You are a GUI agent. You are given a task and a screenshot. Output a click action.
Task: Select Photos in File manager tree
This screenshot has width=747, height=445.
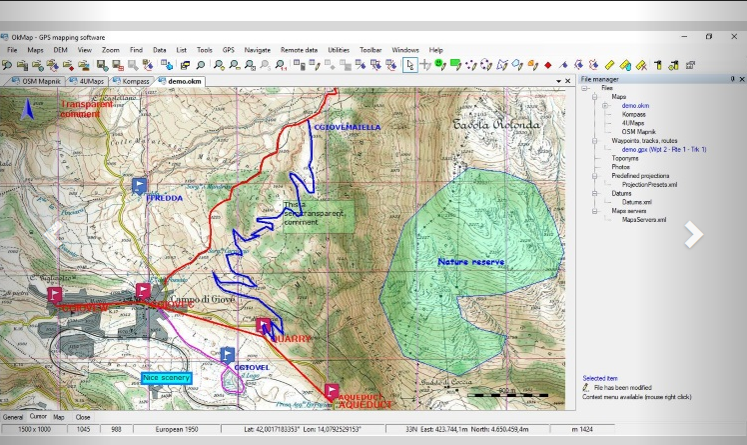(620, 167)
